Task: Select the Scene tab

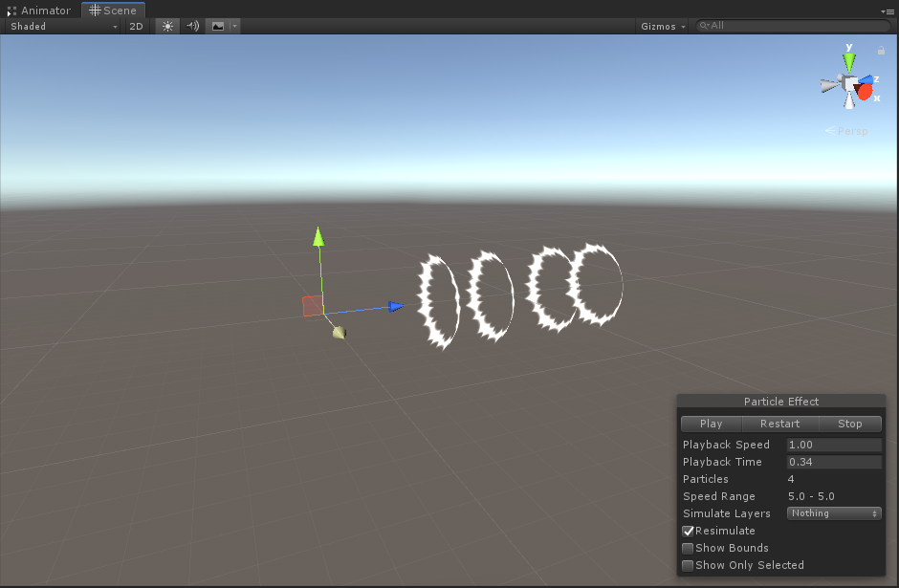Action: pyautogui.click(x=113, y=11)
